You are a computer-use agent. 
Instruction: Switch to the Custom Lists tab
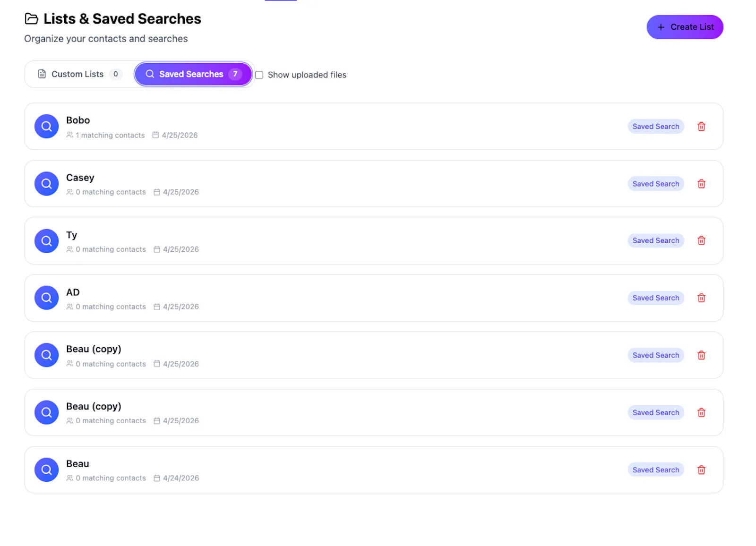[x=79, y=74]
